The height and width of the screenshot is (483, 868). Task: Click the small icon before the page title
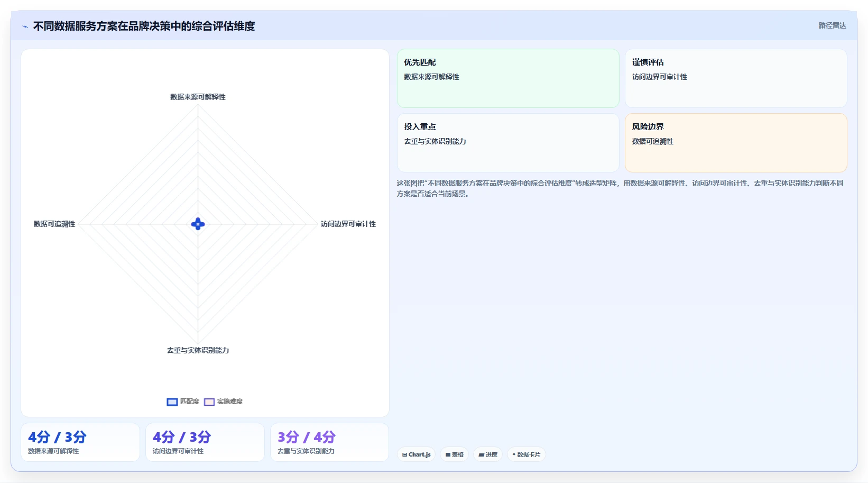click(x=25, y=26)
